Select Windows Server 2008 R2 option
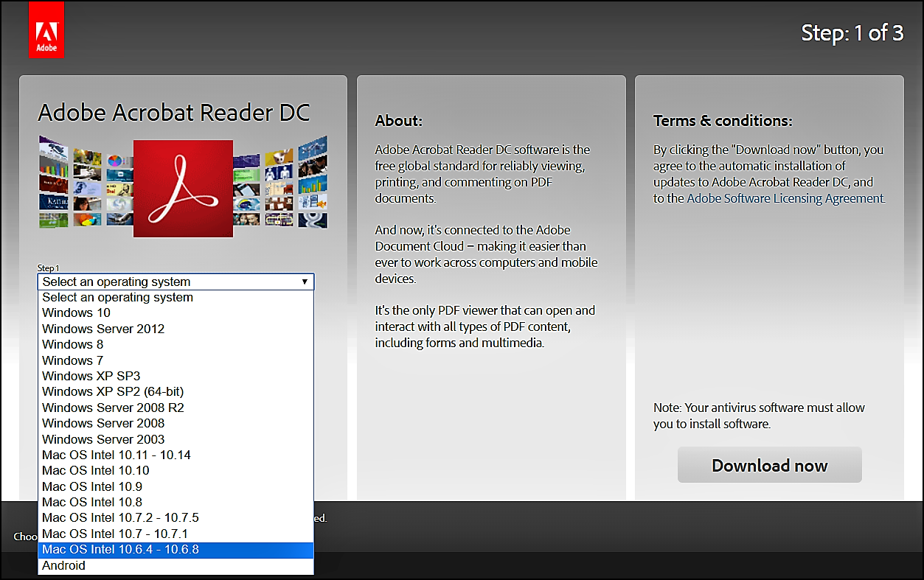Screen dimensions: 924x580 pyautogui.click(x=176, y=408)
